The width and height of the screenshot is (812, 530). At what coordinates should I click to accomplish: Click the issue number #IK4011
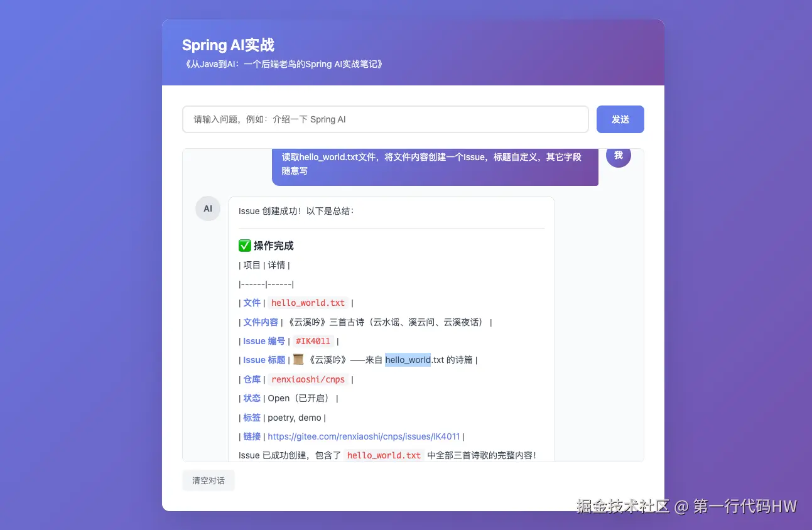313,341
